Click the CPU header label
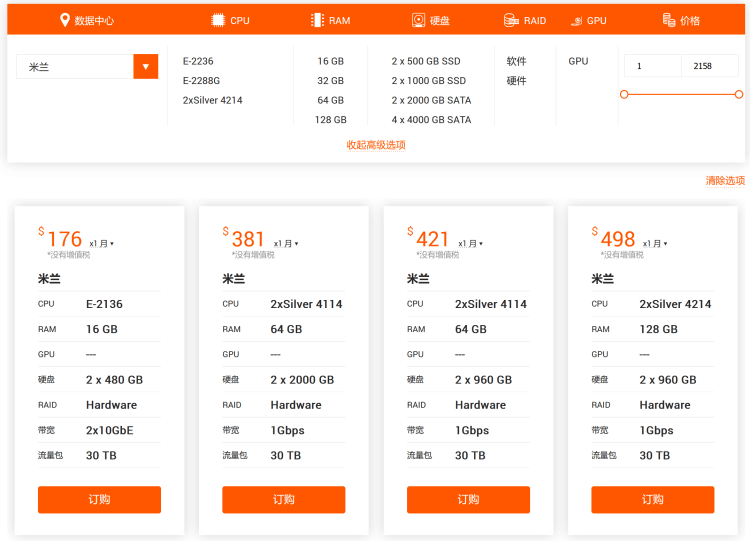 click(240, 21)
